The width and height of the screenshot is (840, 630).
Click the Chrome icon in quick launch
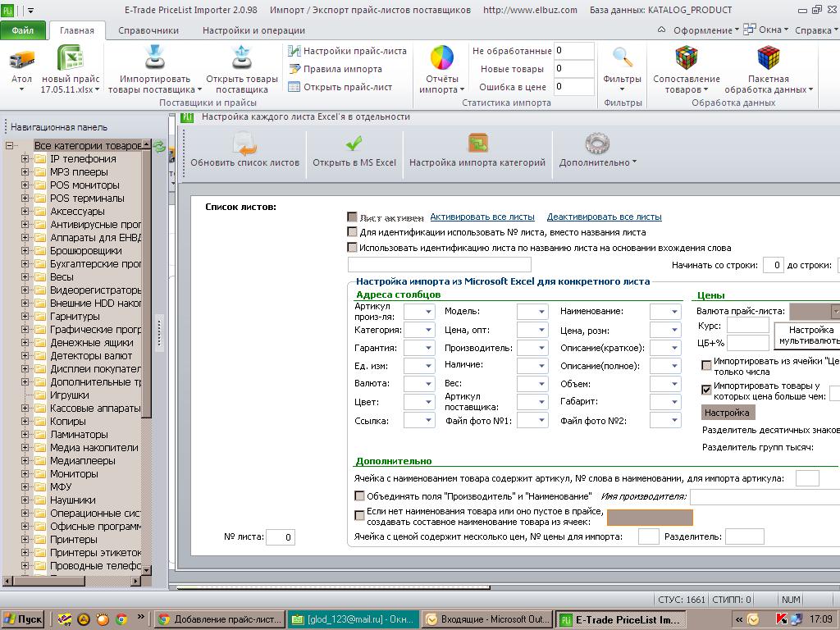pyautogui.click(x=121, y=619)
